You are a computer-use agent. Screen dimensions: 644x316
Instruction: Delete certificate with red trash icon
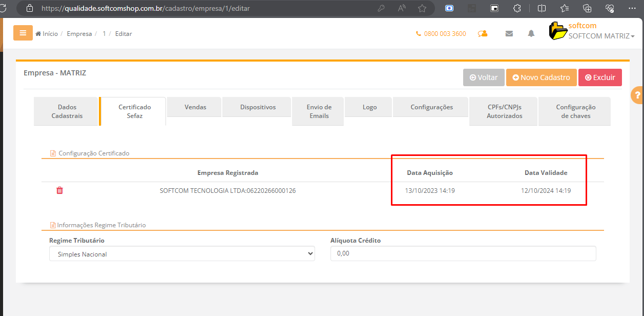(x=59, y=190)
